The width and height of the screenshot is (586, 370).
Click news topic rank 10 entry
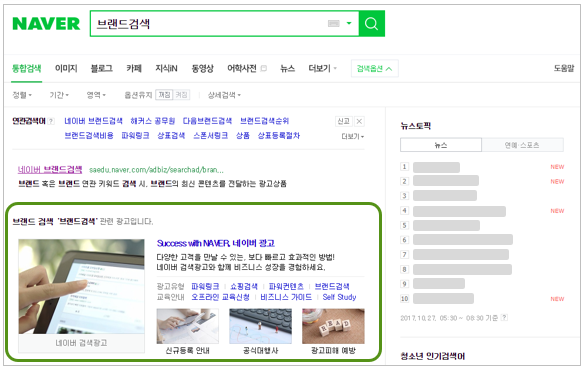(x=443, y=299)
